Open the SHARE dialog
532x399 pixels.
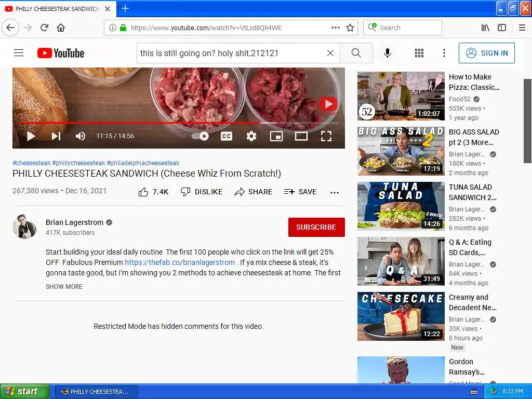253,192
